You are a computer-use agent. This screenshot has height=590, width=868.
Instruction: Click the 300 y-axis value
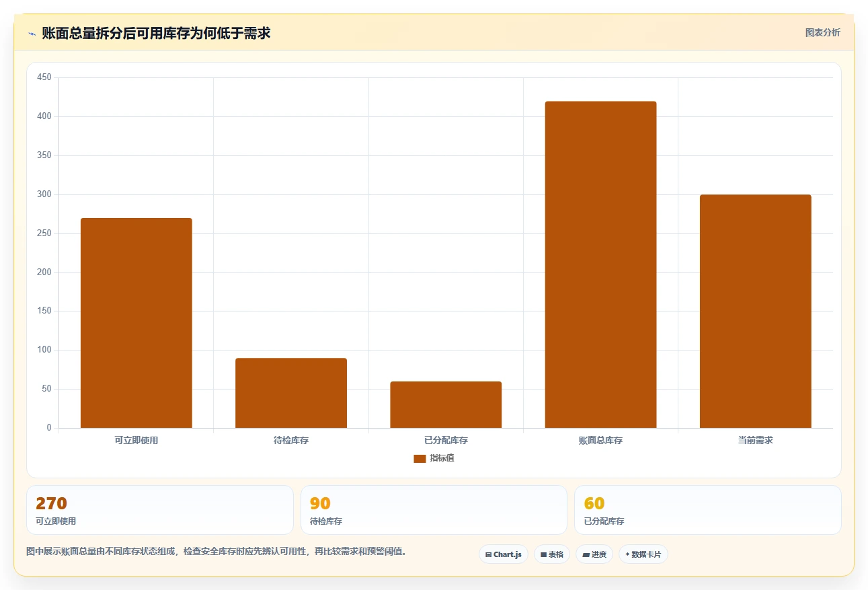[x=44, y=194]
